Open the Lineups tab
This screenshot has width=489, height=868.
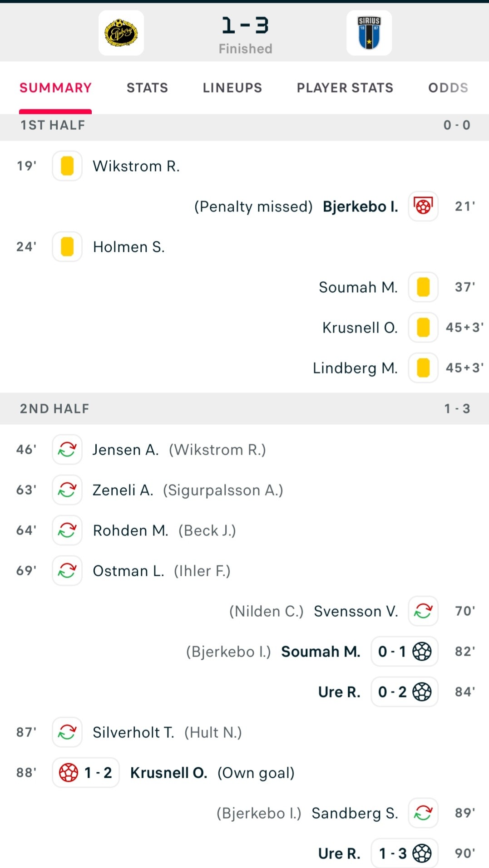tap(232, 88)
